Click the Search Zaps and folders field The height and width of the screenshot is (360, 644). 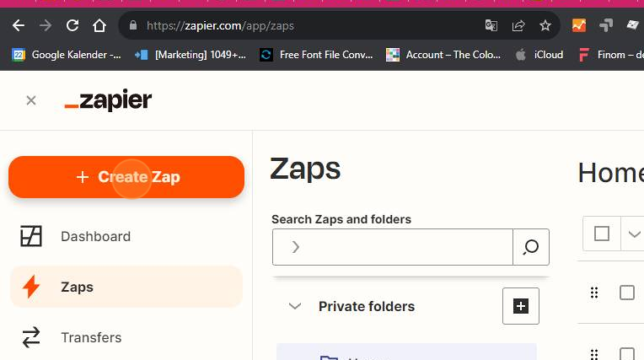pos(393,247)
